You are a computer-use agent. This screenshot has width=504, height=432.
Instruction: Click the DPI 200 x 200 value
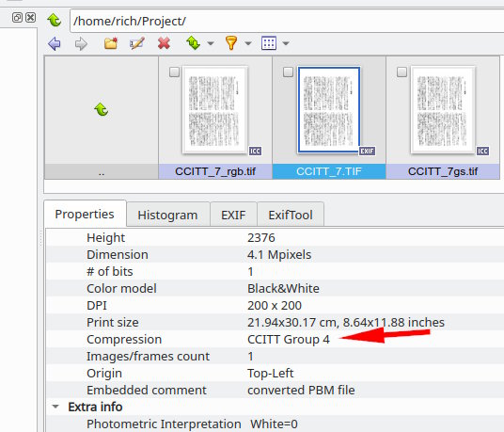[x=275, y=306]
